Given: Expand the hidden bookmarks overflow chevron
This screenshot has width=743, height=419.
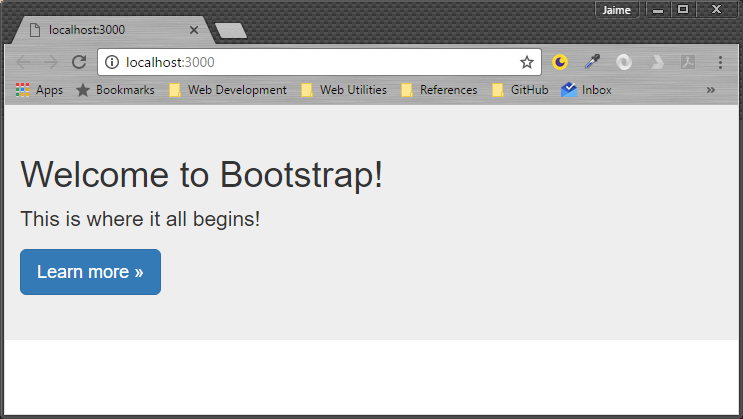Looking at the screenshot, I should [x=711, y=90].
